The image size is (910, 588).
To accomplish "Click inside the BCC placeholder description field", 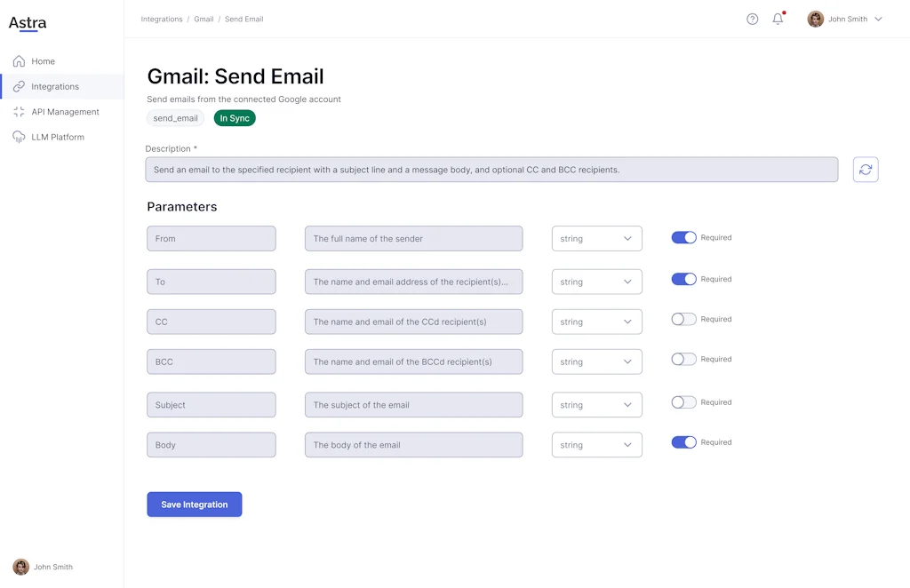I will 413,362.
